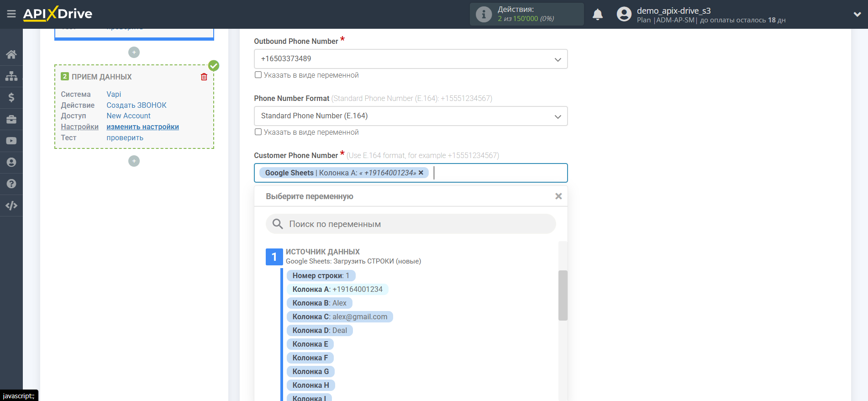Click the actions info icon
This screenshot has height=401, width=868.
pos(484,14)
